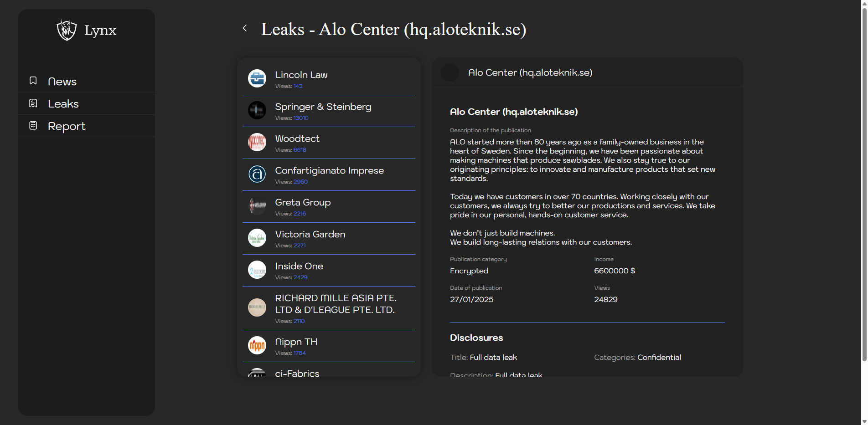Click the Leaks document icon in sidebar

point(33,103)
